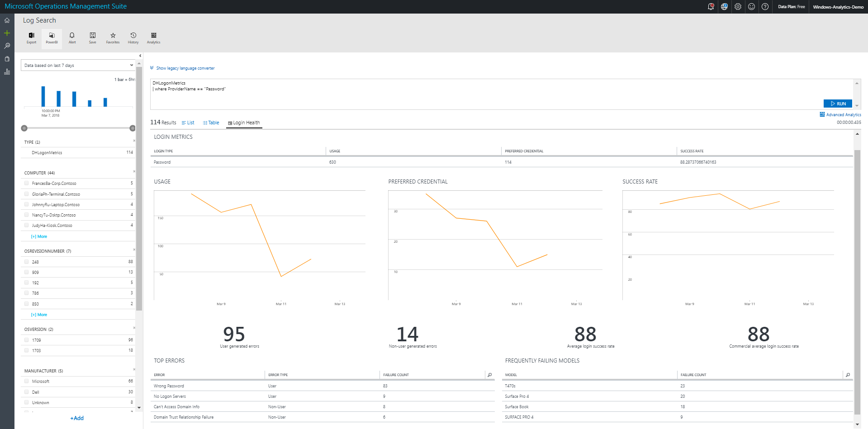
Task: Open the settings gear in header
Action: [x=738, y=7]
